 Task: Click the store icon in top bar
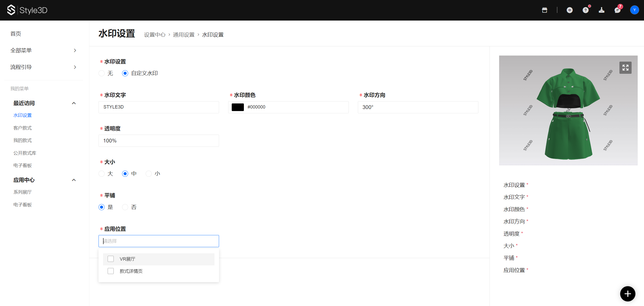pyautogui.click(x=544, y=10)
